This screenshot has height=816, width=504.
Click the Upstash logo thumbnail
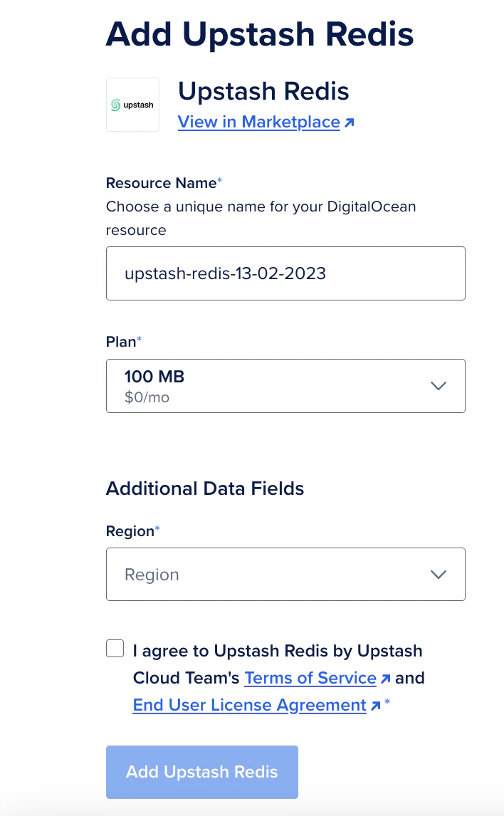click(132, 105)
